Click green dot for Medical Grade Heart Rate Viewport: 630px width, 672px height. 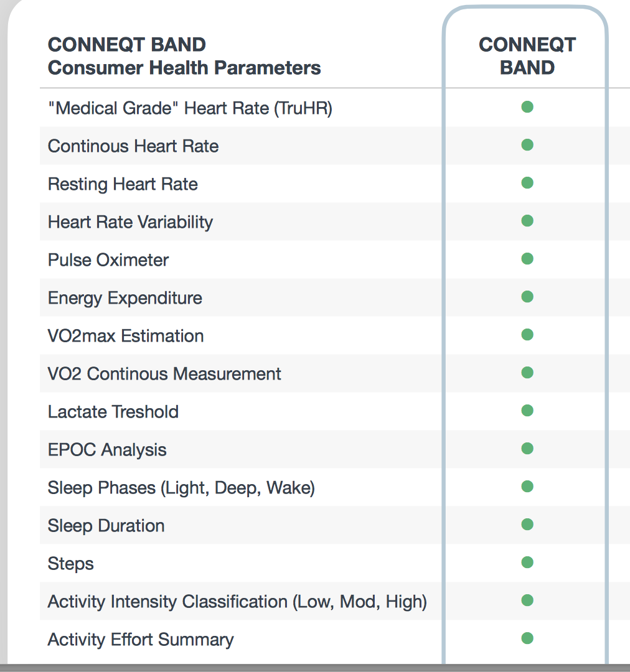[527, 107]
